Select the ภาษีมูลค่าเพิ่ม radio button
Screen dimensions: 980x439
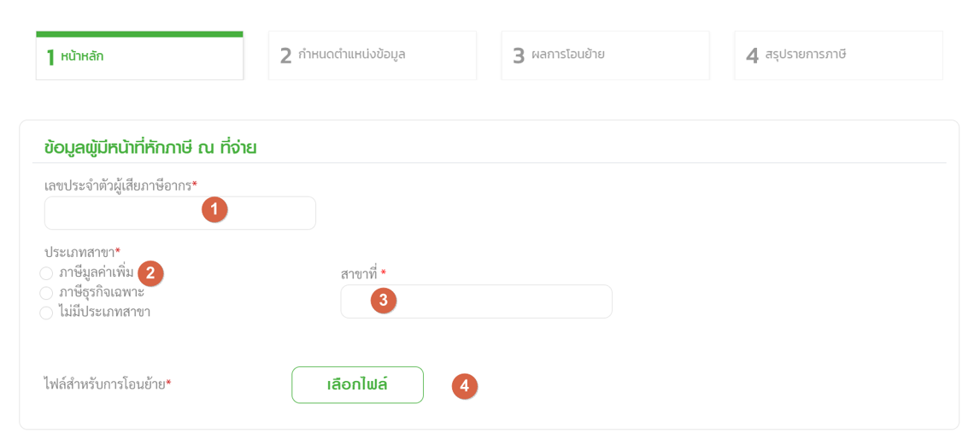pyautogui.click(x=46, y=273)
